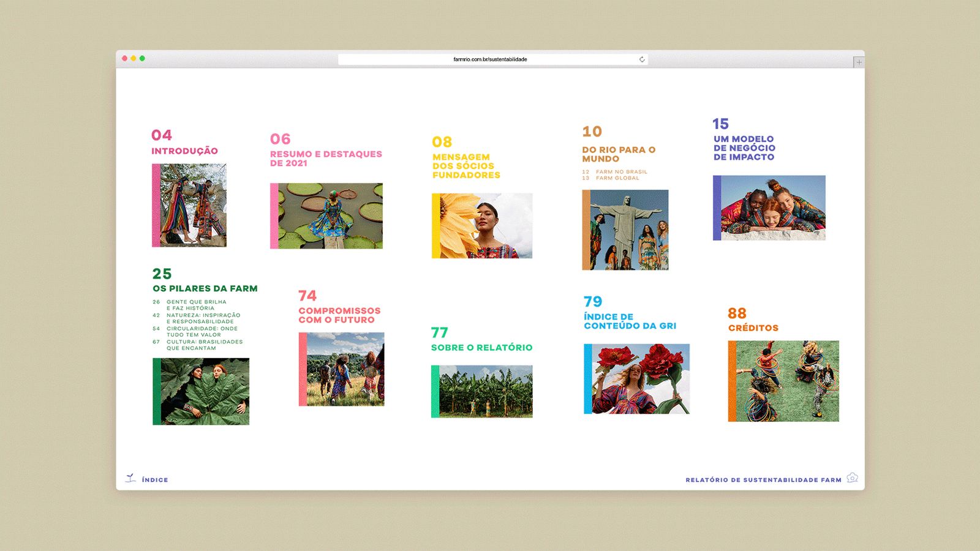The image size is (980, 551).
Task: Click the ÍNDICE footer label
Action: (155, 480)
